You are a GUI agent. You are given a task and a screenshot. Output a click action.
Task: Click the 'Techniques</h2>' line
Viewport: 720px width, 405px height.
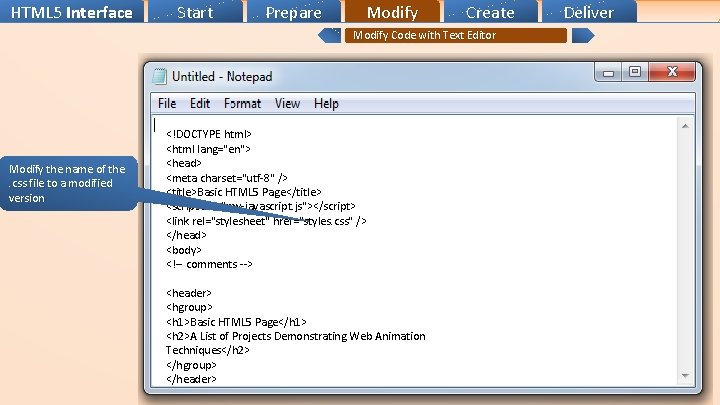tap(208, 350)
